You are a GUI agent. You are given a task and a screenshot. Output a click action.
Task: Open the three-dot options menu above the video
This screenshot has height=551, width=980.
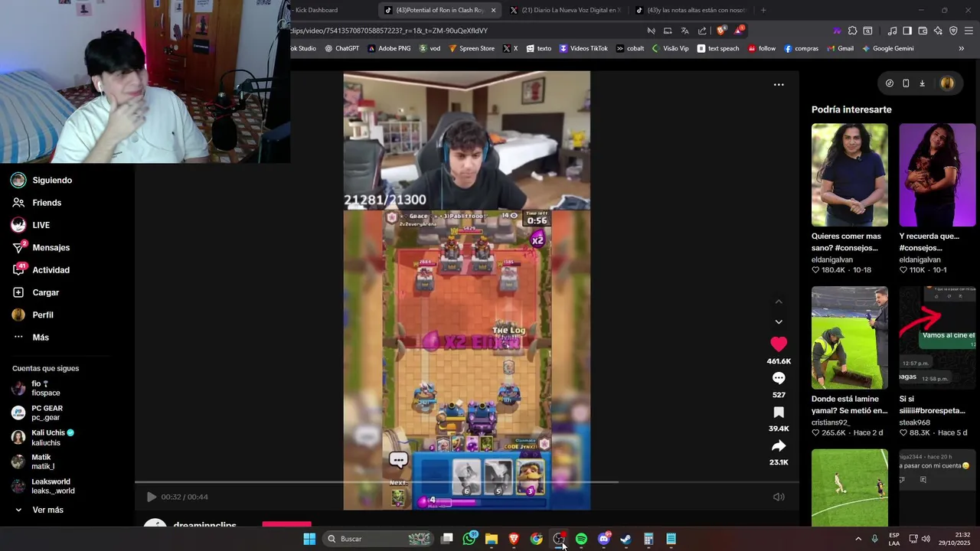point(779,85)
